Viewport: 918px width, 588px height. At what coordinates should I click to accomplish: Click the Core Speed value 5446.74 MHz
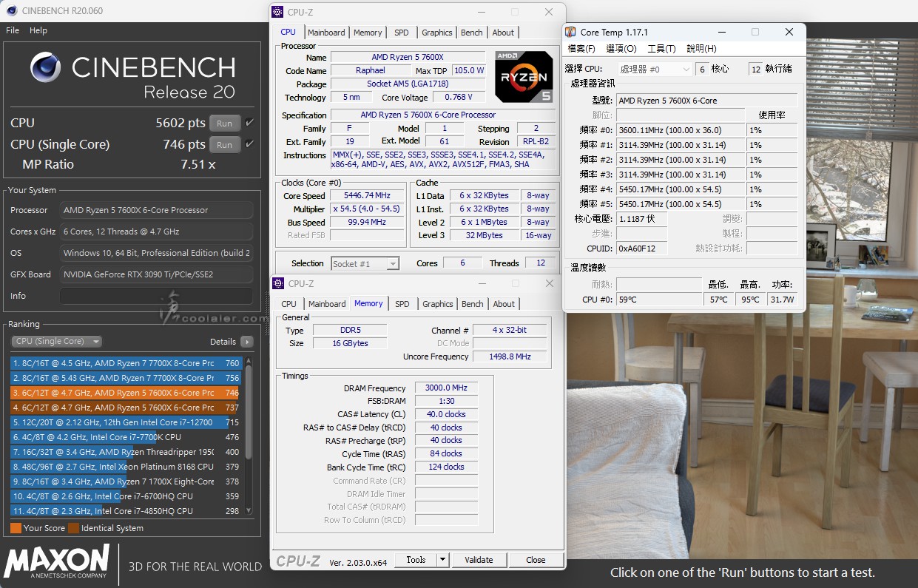pos(368,196)
